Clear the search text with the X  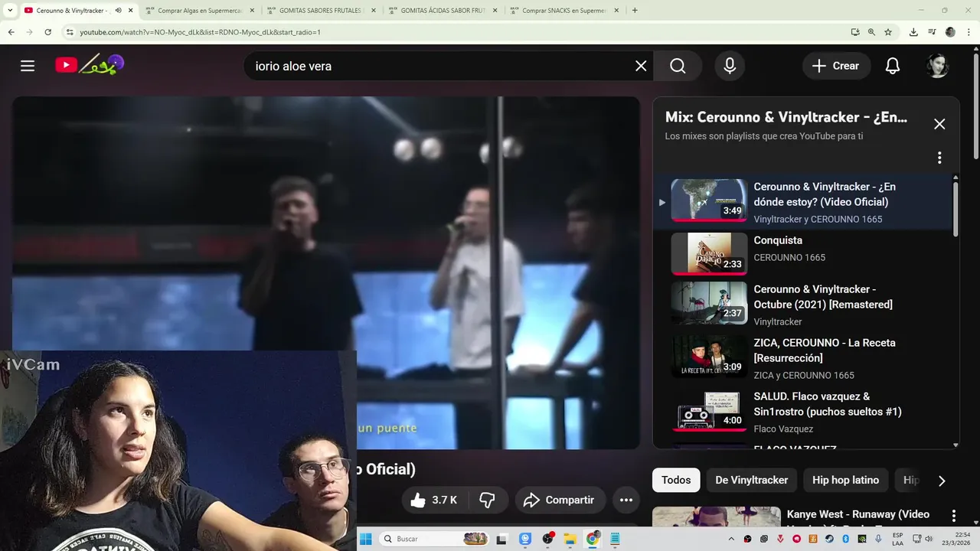click(641, 66)
